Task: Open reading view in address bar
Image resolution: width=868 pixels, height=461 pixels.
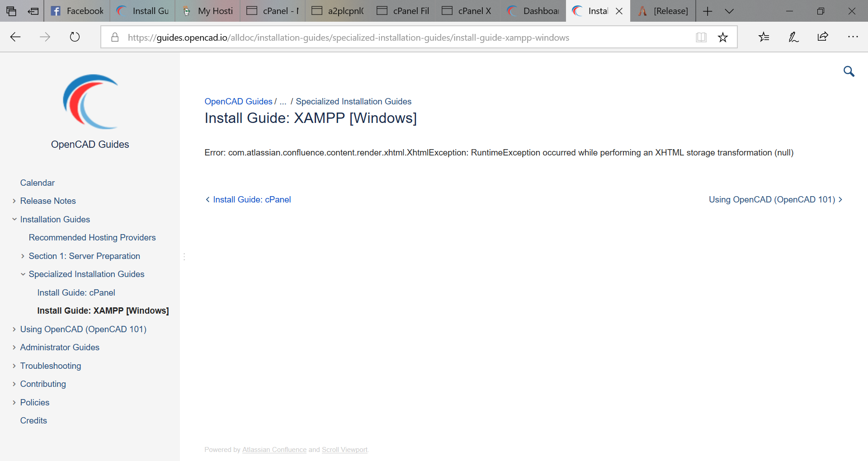Action: (x=701, y=37)
